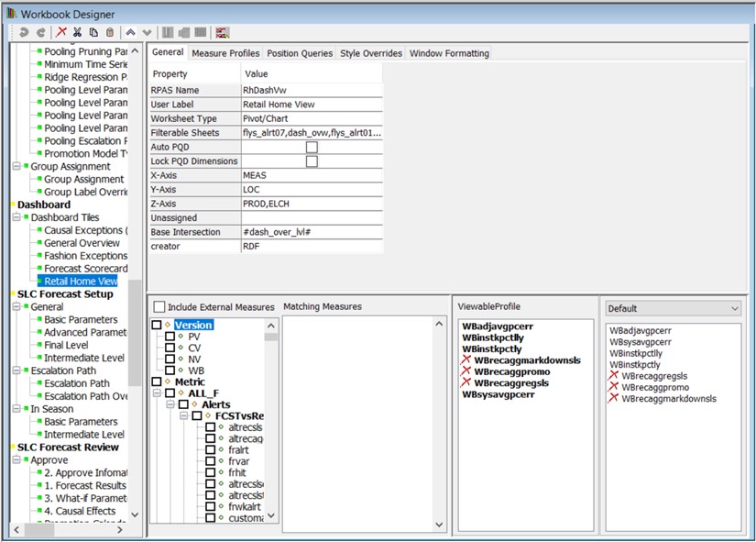Switch to the Measure Profiles tab
This screenshot has width=756, height=542.
225,53
